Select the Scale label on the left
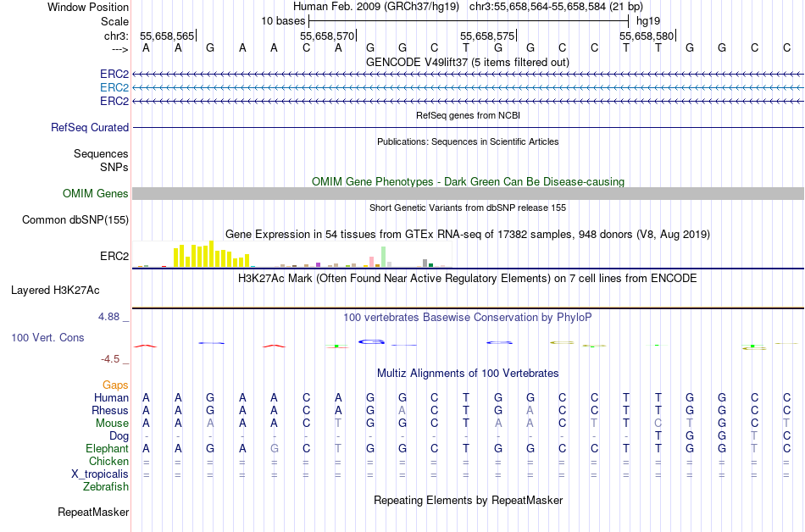 pyautogui.click(x=114, y=21)
